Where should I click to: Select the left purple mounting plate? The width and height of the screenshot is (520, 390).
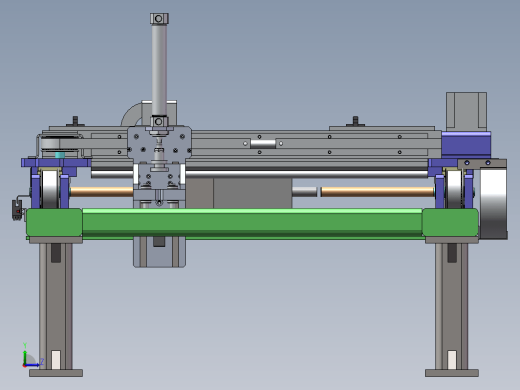click(x=56, y=163)
